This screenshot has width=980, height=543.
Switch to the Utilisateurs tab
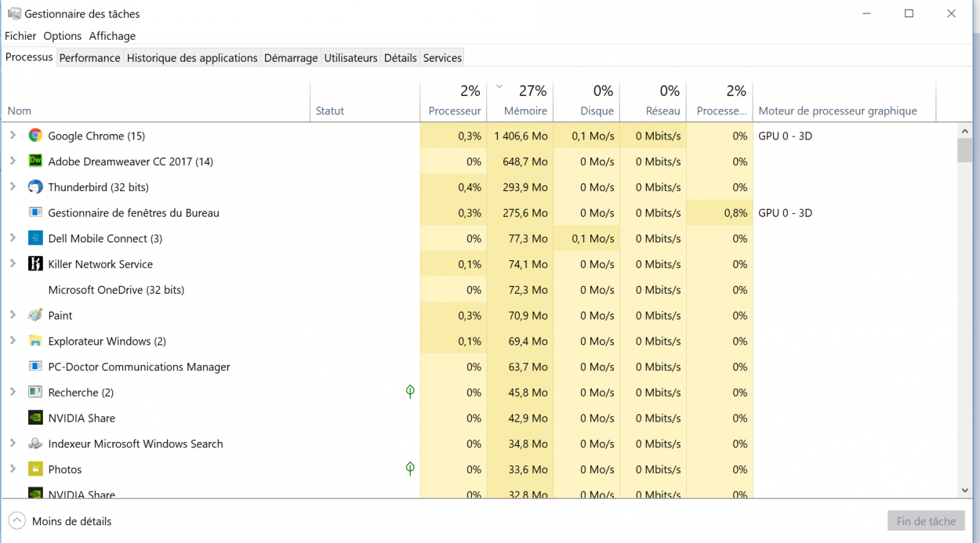[351, 58]
